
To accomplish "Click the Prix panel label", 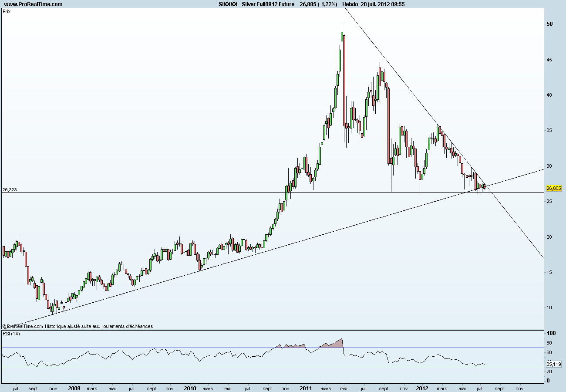I will click(7, 12).
